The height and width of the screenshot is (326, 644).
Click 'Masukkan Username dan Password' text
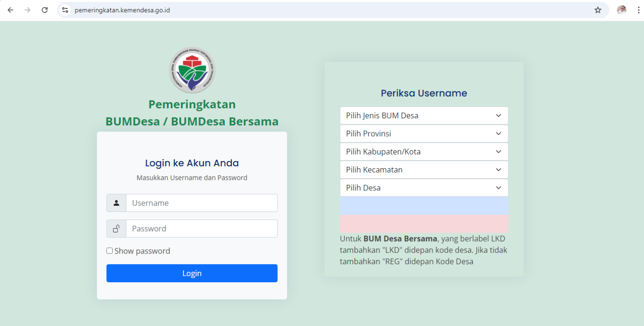coord(192,178)
